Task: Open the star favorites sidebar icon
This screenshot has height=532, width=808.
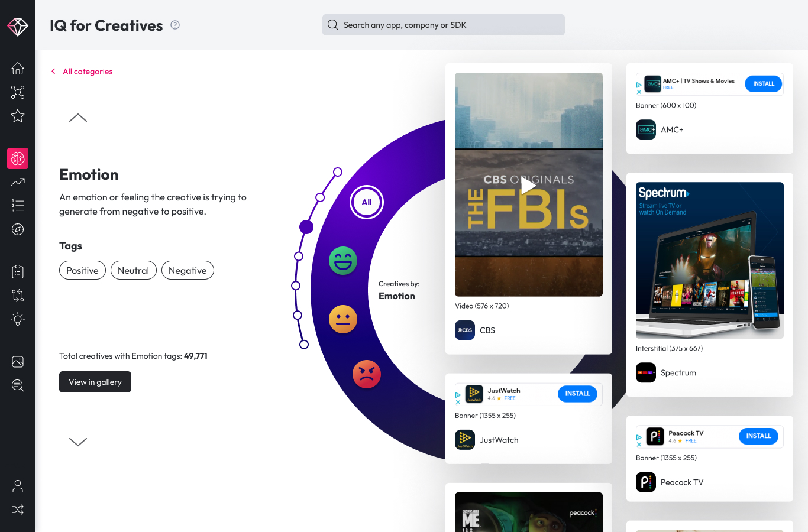Action: [x=18, y=116]
